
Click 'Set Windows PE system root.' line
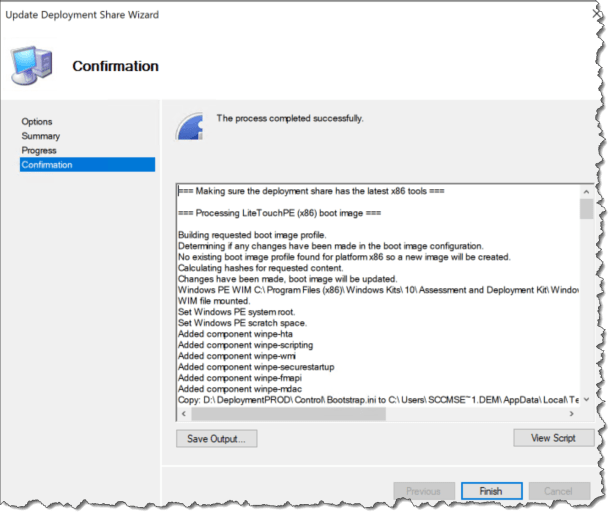coord(237,312)
